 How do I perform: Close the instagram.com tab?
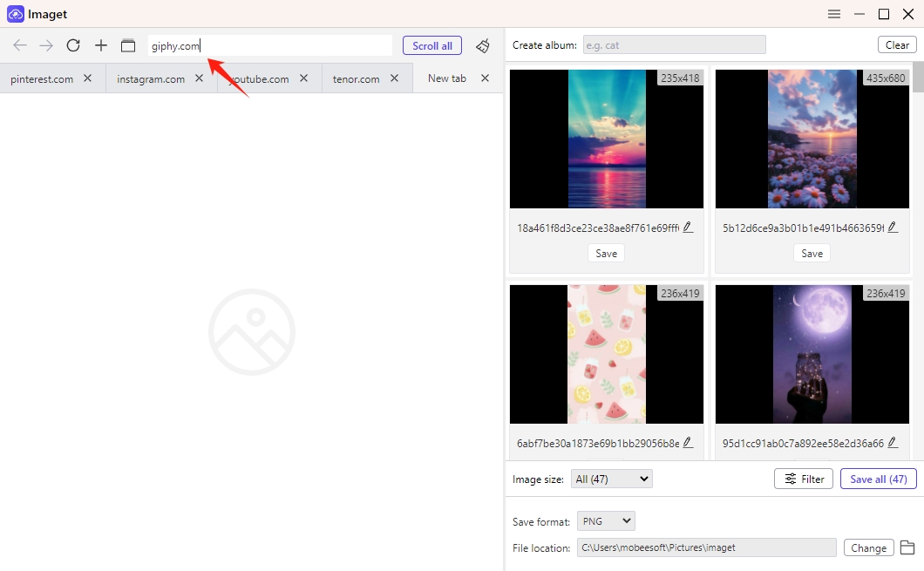[x=199, y=78]
